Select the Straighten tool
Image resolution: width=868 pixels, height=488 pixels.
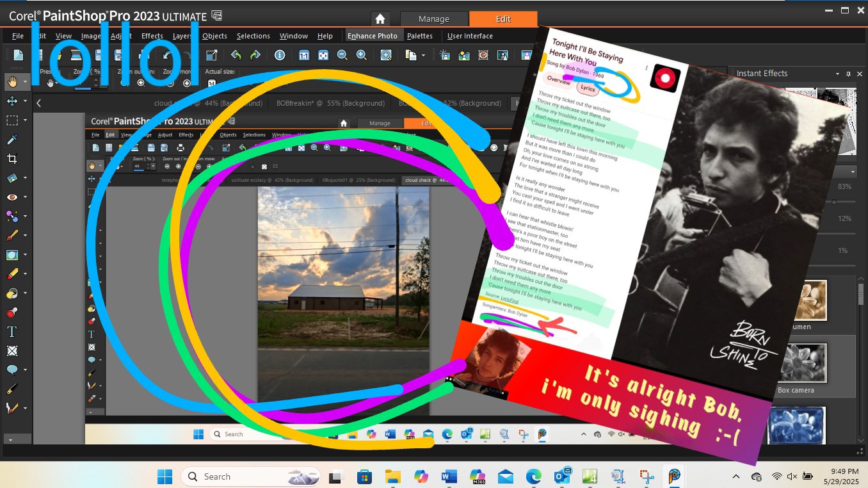coord(12,178)
